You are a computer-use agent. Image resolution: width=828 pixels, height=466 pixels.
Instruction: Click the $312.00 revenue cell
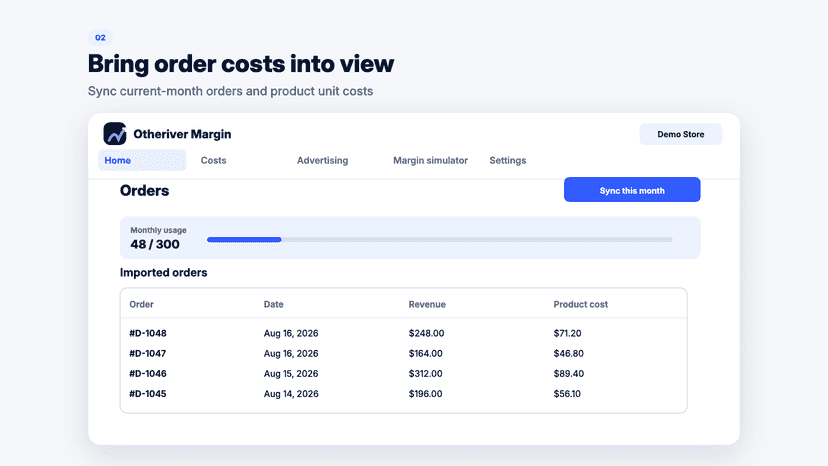[x=426, y=374]
